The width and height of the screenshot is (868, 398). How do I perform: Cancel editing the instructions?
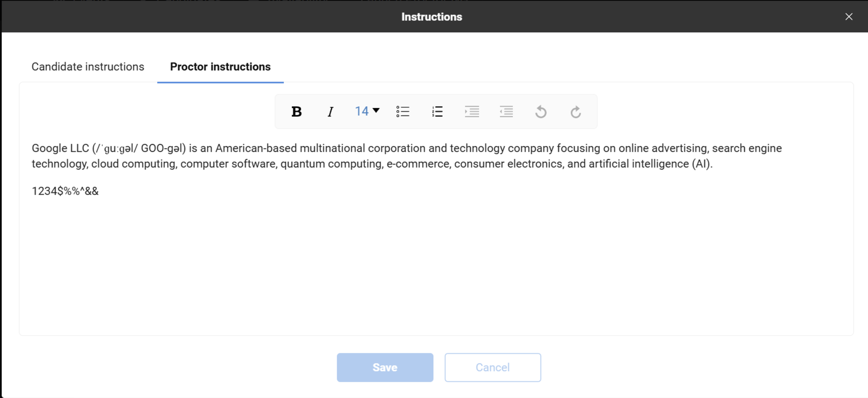(x=492, y=367)
